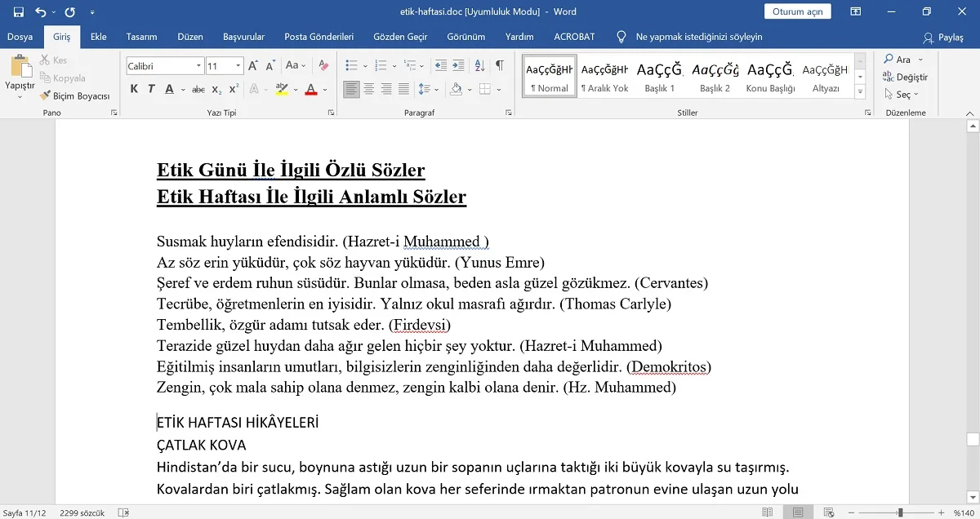Decrease font size with the smaller A
This screenshot has width=980, height=519.
(270, 66)
